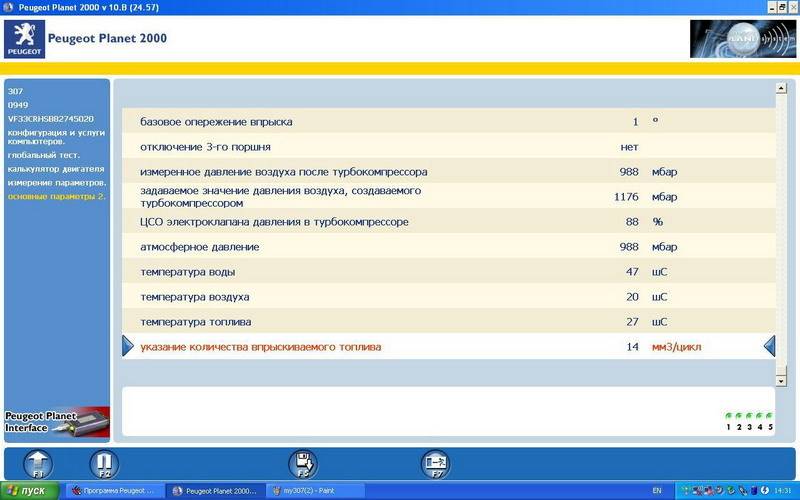This screenshot has width=800, height=500.
Task: Click the EN language indicator in the taskbar
Action: pyautogui.click(x=657, y=491)
